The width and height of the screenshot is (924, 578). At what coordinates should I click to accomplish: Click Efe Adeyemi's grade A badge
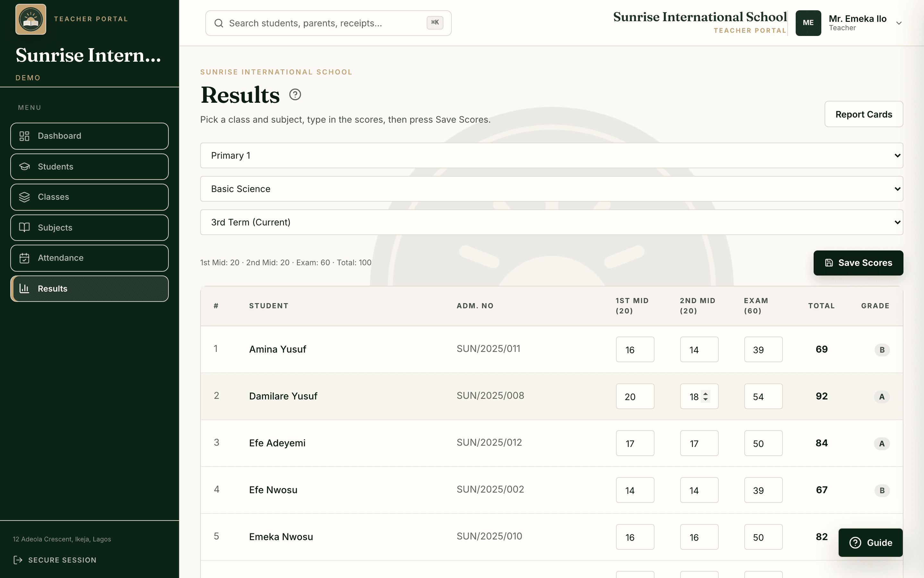pos(882,443)
